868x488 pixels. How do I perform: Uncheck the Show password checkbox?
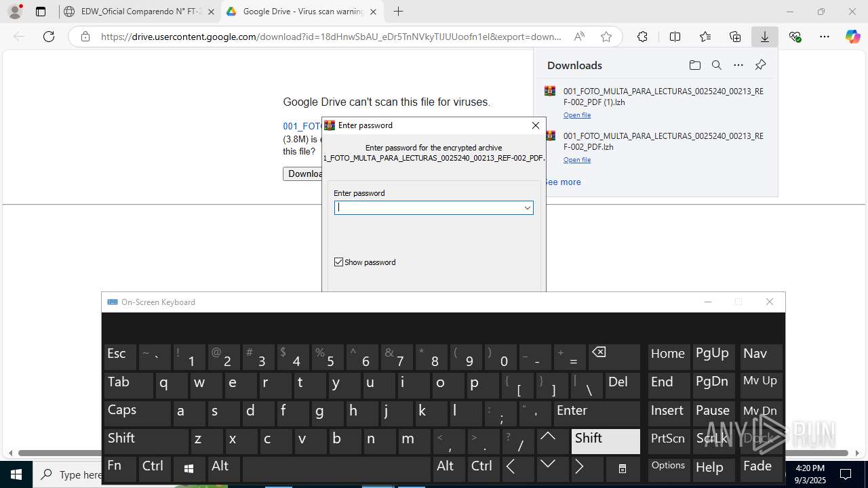(x=338, y=262)
